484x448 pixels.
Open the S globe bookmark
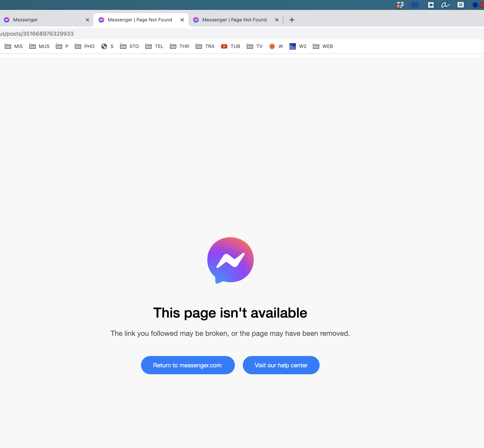[107, 46]
